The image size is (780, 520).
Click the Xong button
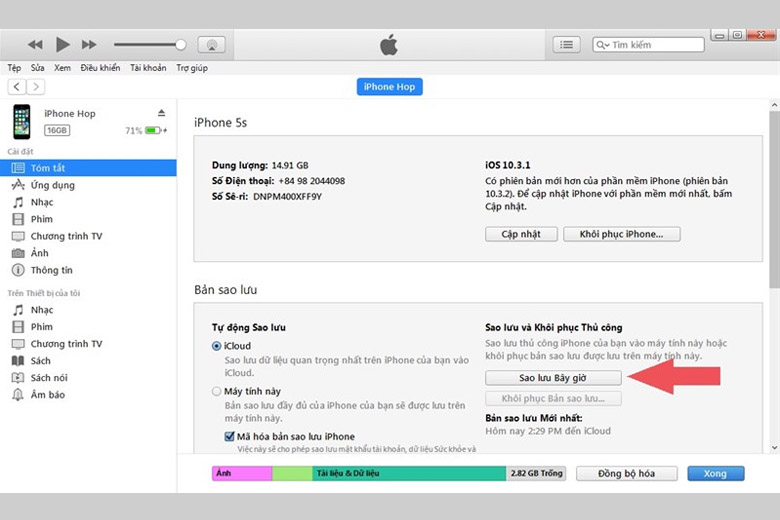pos(716,474)
